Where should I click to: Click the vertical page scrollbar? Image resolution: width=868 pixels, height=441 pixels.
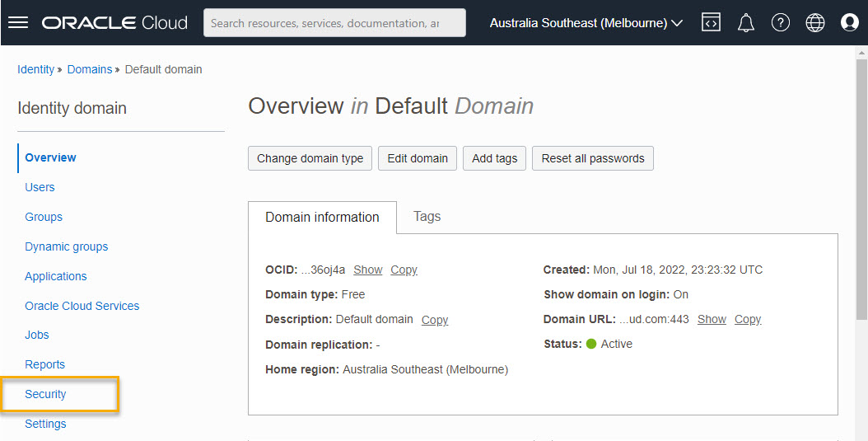(x=861, y=189)
